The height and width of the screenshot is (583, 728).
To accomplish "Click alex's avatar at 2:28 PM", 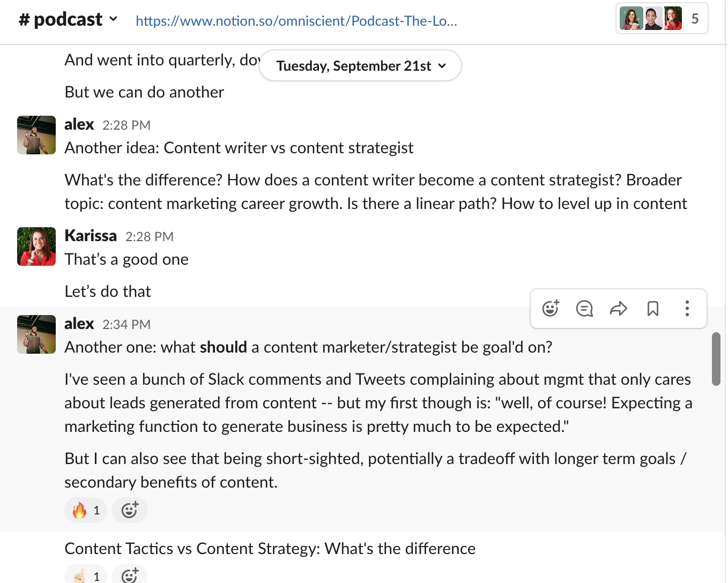I will tap(36, 135).
